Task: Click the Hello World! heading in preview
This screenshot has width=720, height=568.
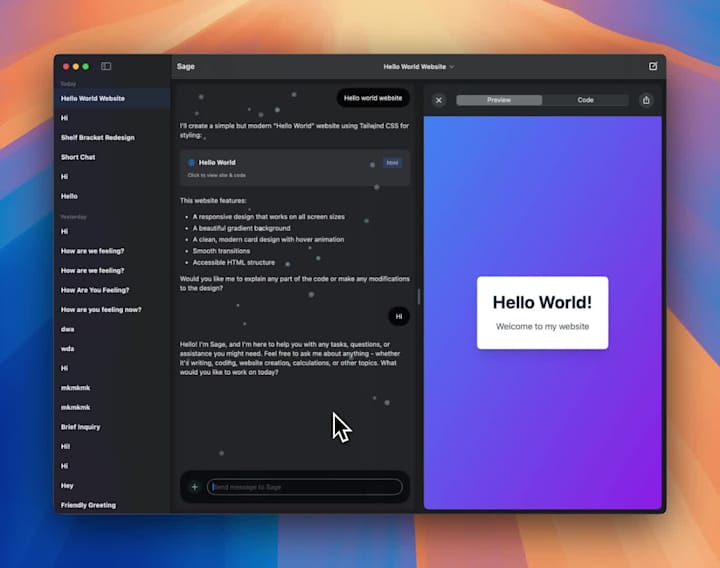Action: [542, 302]
